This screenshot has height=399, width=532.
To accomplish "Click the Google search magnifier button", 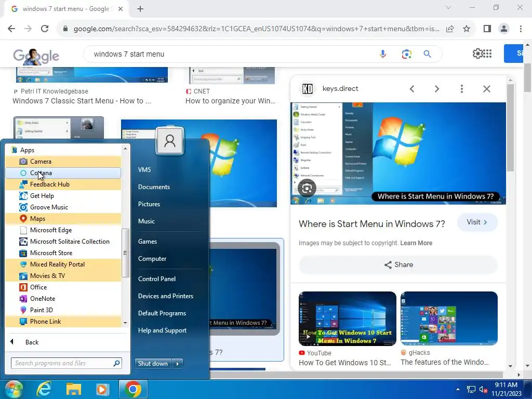I will (x=428, y=54).
